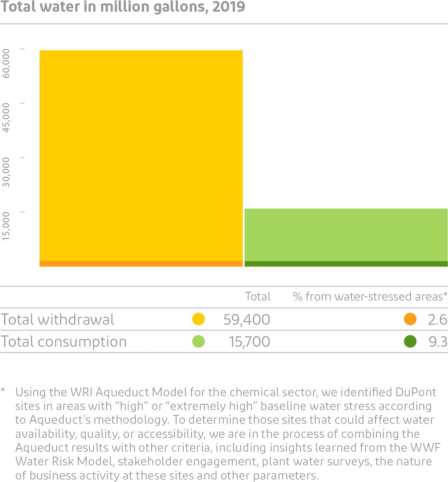
Task: Select the dark green strip under the green bar
Action: 346,264
